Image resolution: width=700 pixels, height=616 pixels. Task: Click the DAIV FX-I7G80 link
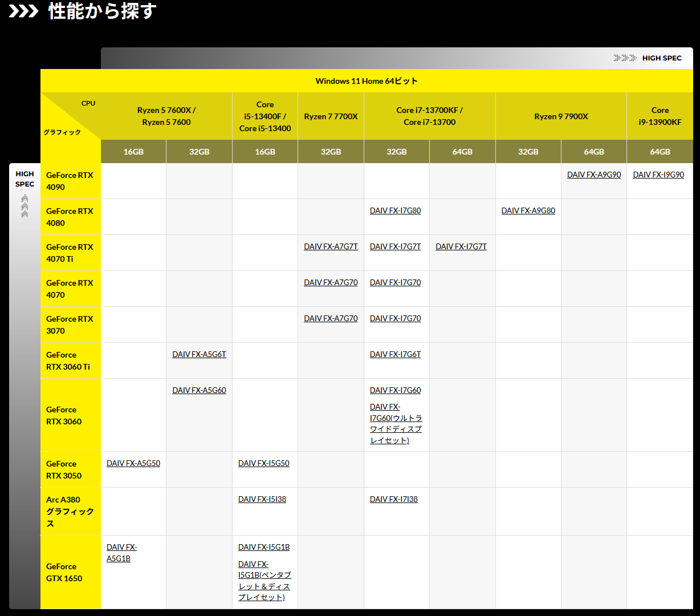click(395, 210)
